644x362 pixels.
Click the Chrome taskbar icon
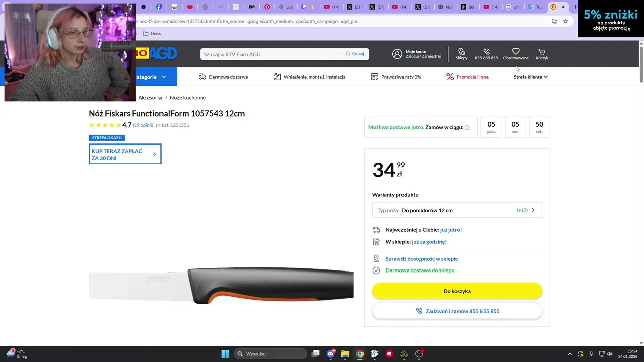point(360,354)
